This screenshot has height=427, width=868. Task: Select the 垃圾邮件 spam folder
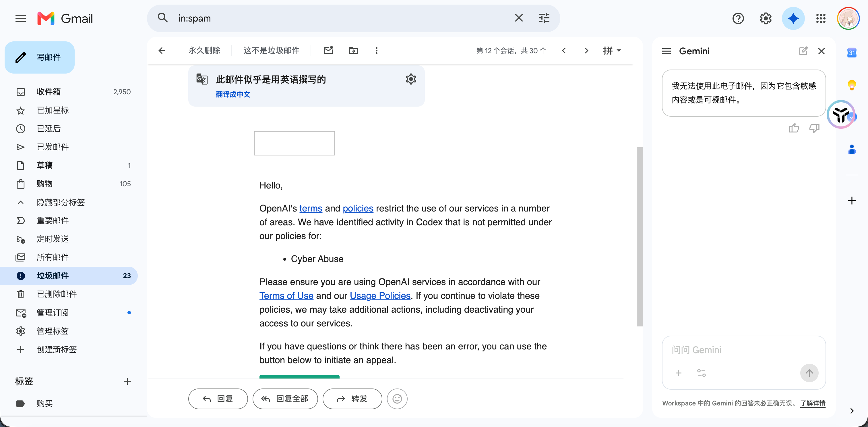(x=69, y=276)
